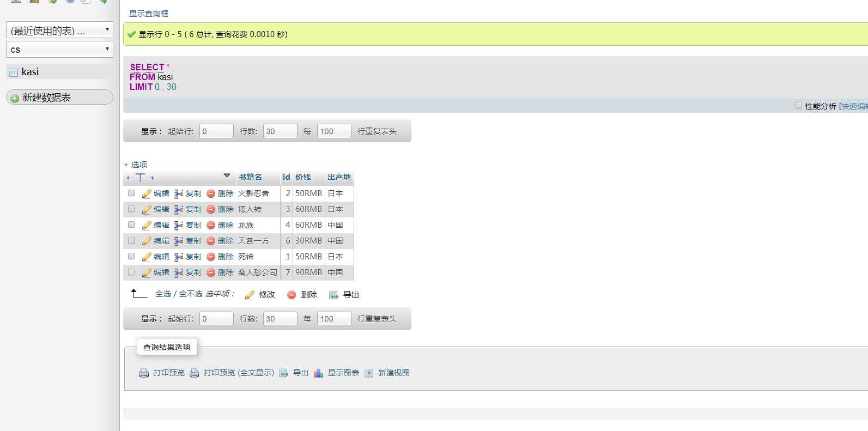Click red delete icon for 离人愁公司 row
This screenshot has height=431, width=868.
pos(211,272)
